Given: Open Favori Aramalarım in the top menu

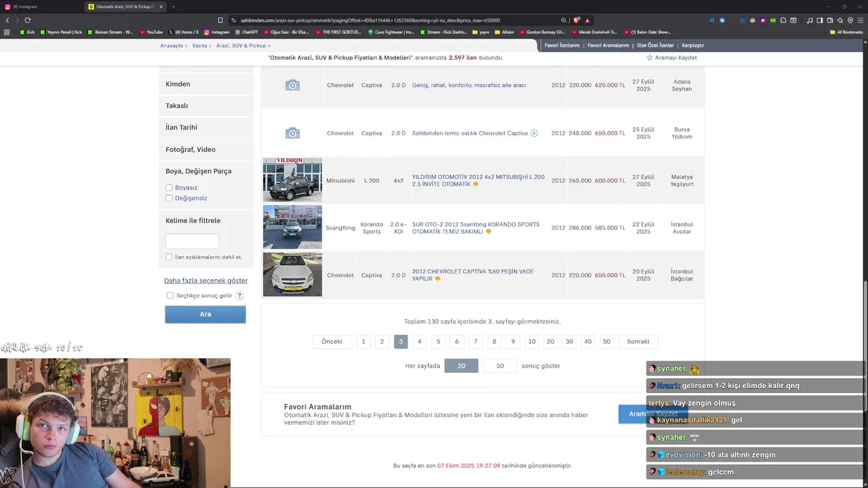Looking at the screenshot, I should (608, 45).
